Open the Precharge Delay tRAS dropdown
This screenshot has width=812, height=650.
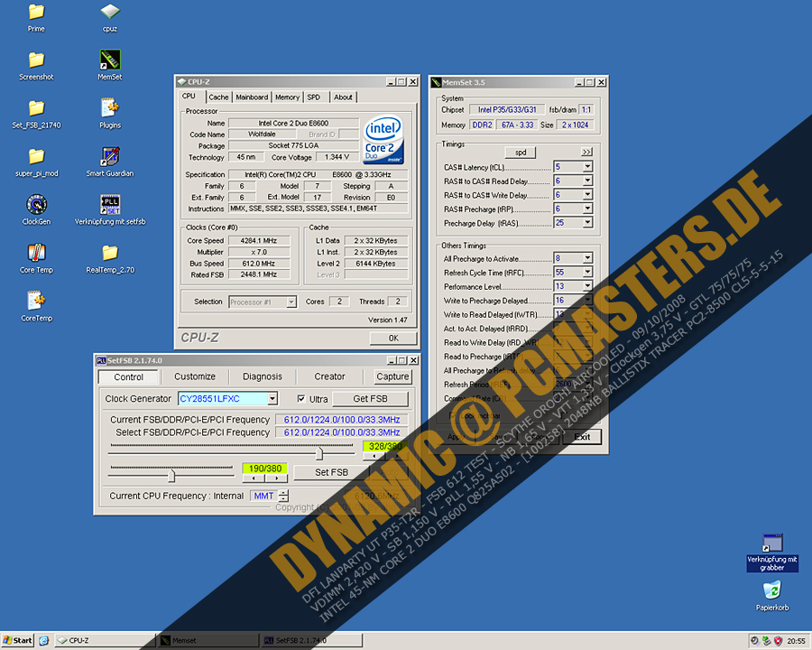[x=587, y=223]
